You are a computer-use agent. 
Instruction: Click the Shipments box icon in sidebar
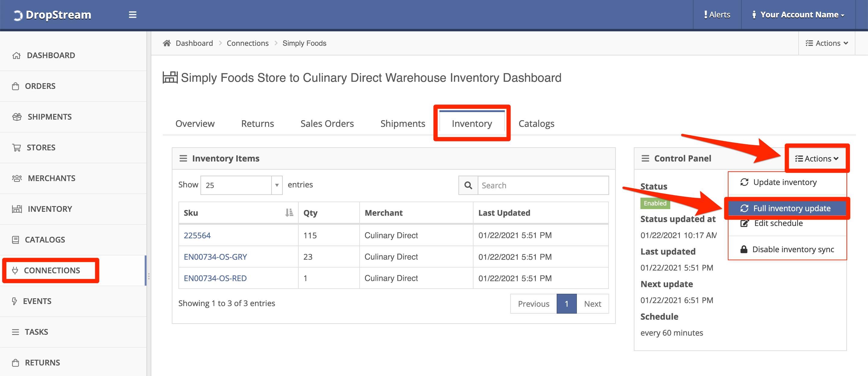pyautogui.click(x=17, y=117)
